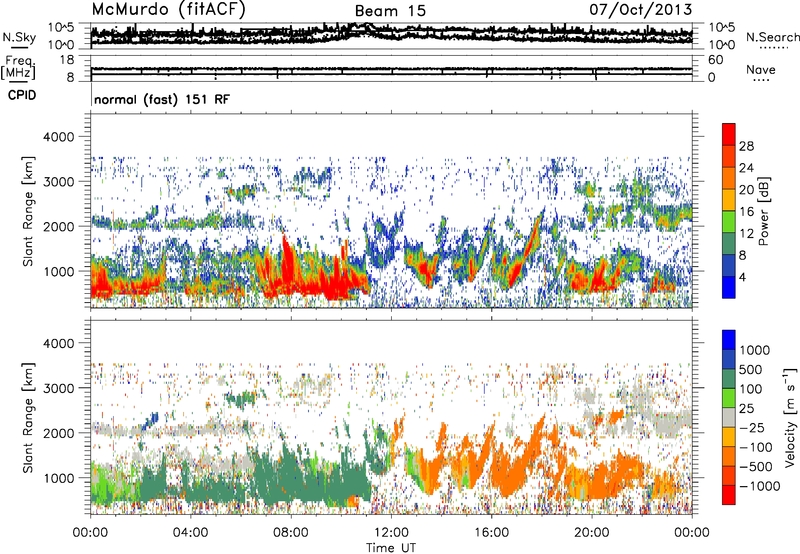Click the McMurdo (fitACF) title text
This screenshot has height=554, width=800.
point(169,10)
